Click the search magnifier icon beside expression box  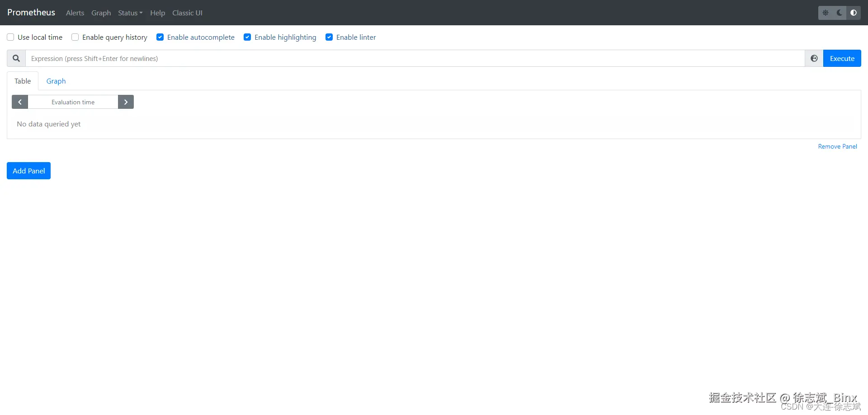(16, 58)
